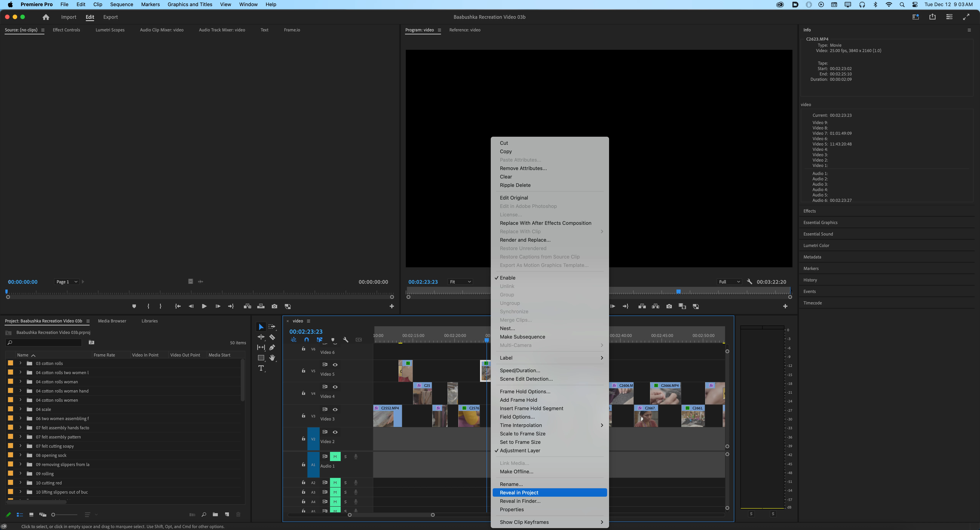Select the Hand tool
This screenshot has height=530, width=980.
272,358
